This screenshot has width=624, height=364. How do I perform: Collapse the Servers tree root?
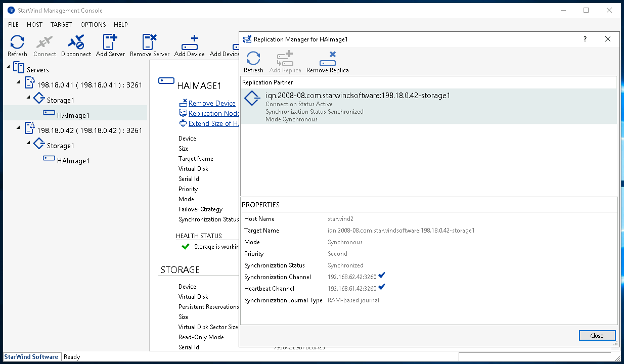[9, 67]
